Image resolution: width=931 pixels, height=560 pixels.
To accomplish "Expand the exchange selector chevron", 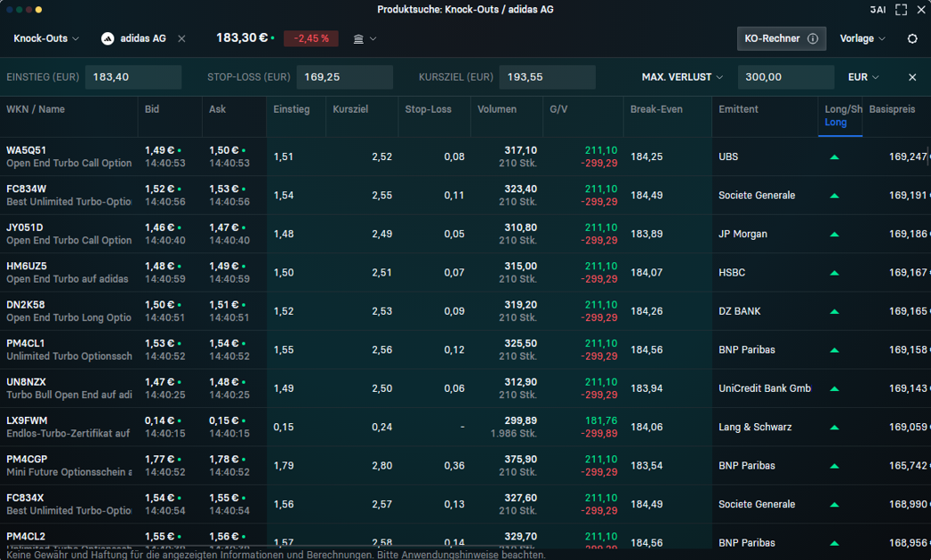I will click(373, 38).
